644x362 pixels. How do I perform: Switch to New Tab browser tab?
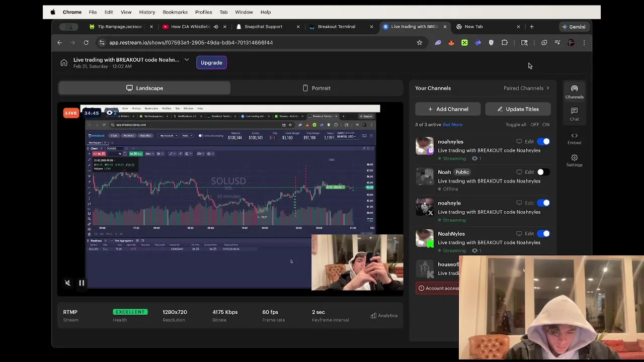click(473, 27)
